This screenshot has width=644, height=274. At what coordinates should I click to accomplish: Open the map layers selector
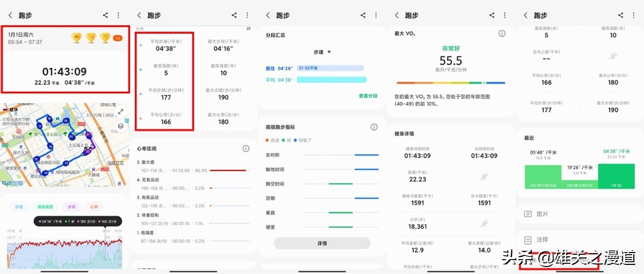[121, 127]
